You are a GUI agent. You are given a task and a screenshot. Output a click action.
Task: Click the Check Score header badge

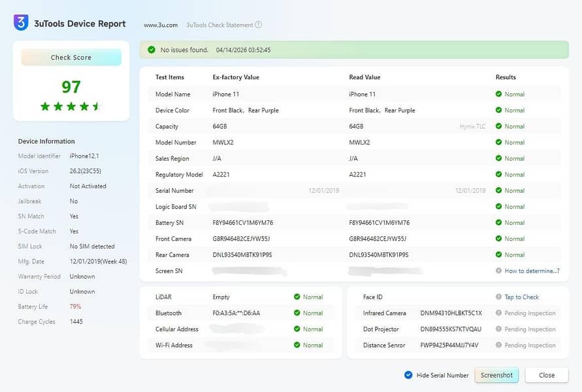click(71, 57)
